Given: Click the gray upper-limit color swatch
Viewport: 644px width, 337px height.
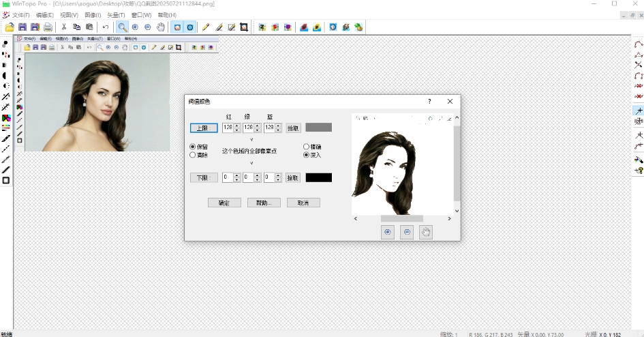Looking at the screenshot, I should click(x=318, y=128).
